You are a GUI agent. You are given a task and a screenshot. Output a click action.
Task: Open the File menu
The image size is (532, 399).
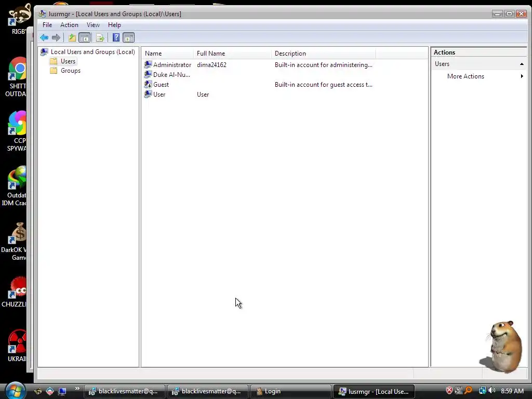point(47,25)
